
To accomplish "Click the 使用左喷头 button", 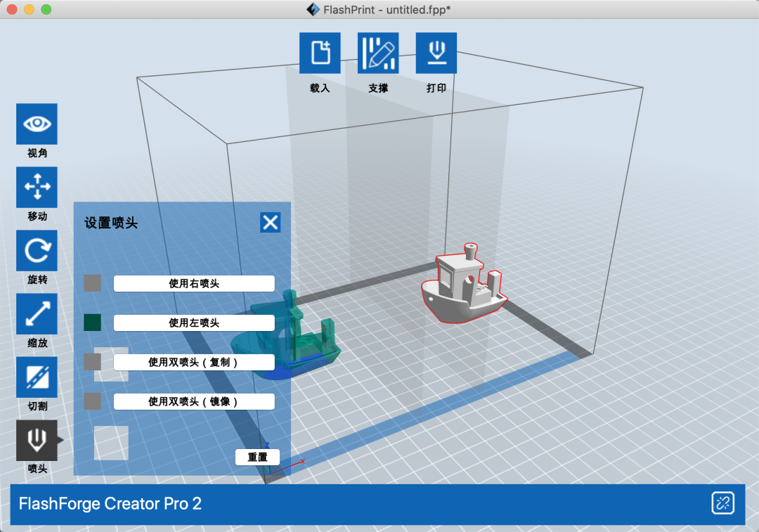I will click(194, 323).
